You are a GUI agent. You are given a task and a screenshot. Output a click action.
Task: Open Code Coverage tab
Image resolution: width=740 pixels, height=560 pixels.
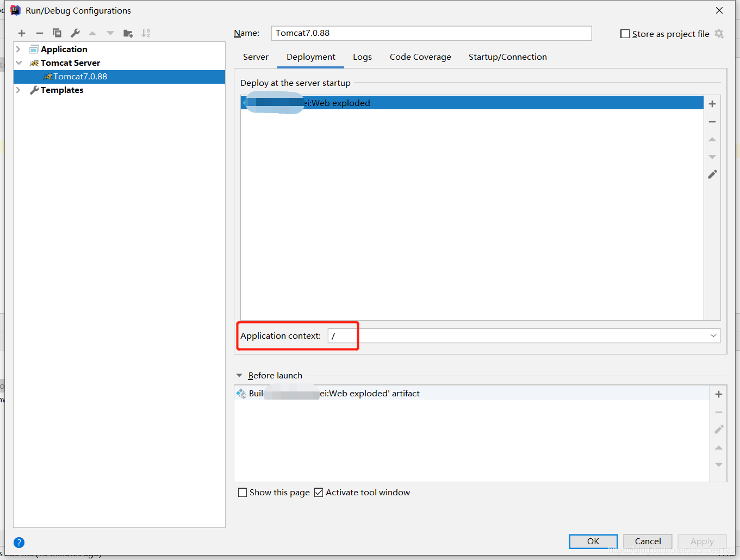click(x=420, y=57)
